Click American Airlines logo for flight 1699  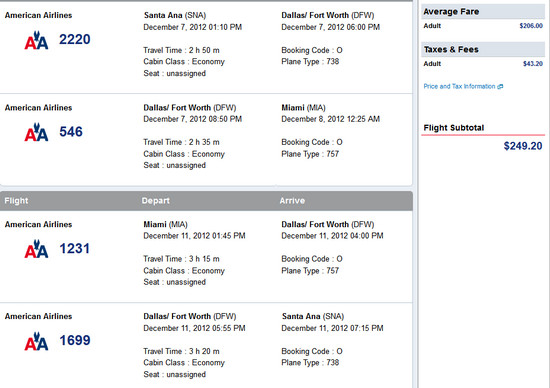(x=36, y=341)
